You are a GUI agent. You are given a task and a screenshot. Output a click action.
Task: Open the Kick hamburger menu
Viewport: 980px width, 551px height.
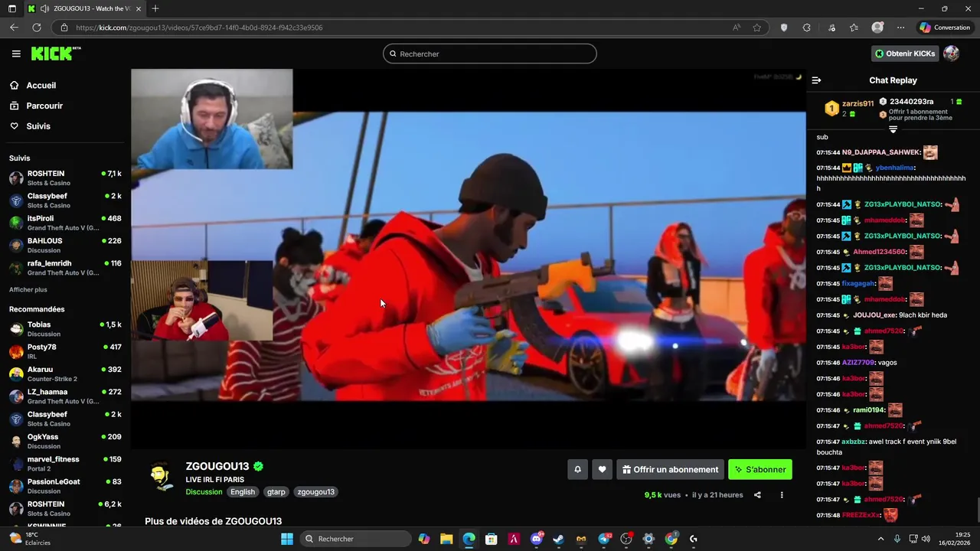click(16, 54)
